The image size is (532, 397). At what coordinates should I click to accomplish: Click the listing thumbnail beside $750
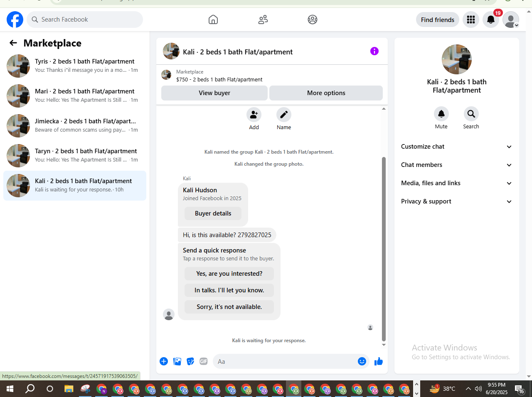tap(166, 75)
